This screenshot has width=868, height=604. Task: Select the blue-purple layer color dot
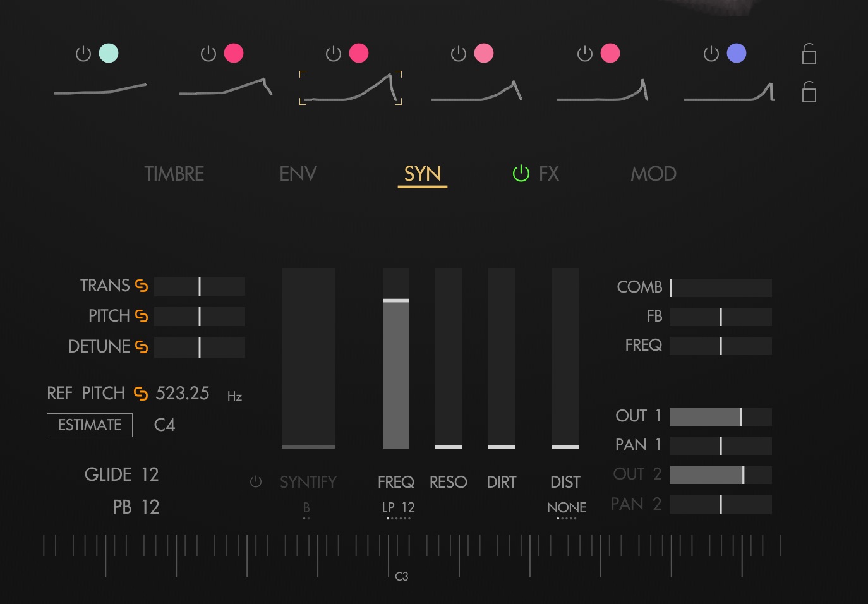click(736, 53)
